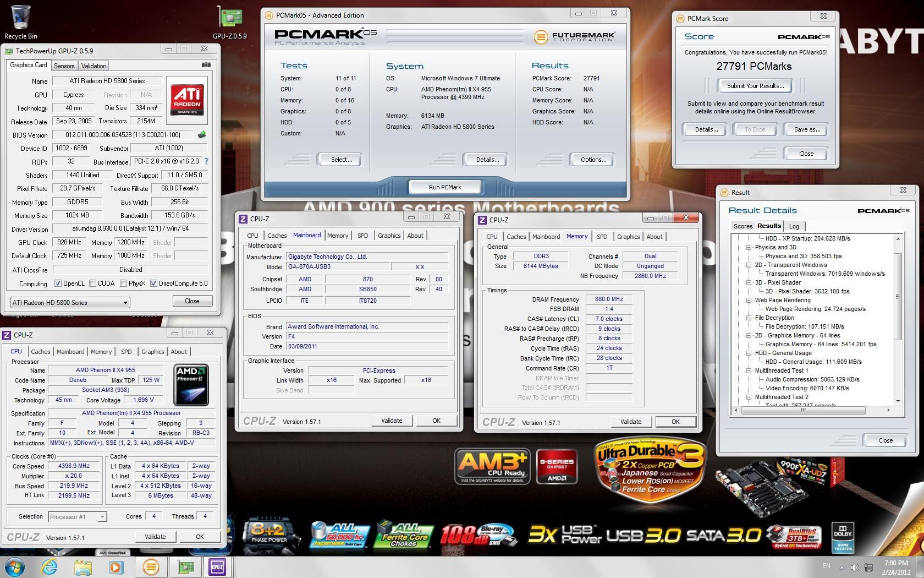This screenshot has height=578, width=924.
Task: Click the BIOS Version field in GPU-Z
Action: pyautogui.click(x=124, y=135)
